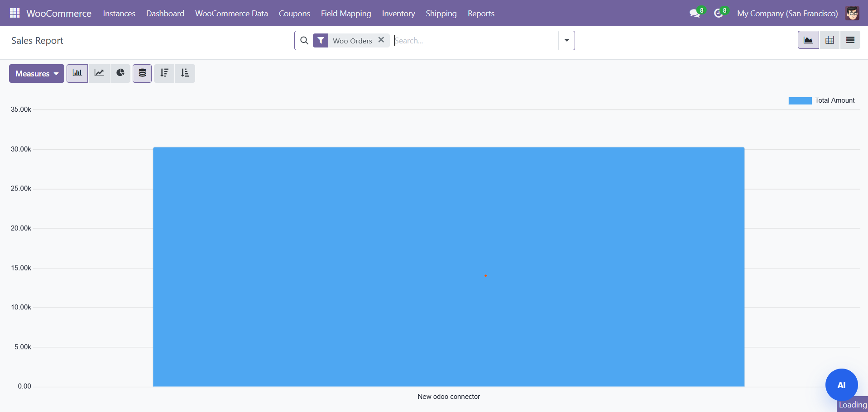
Task: Open the apps grid home menu
Action: 14,13
